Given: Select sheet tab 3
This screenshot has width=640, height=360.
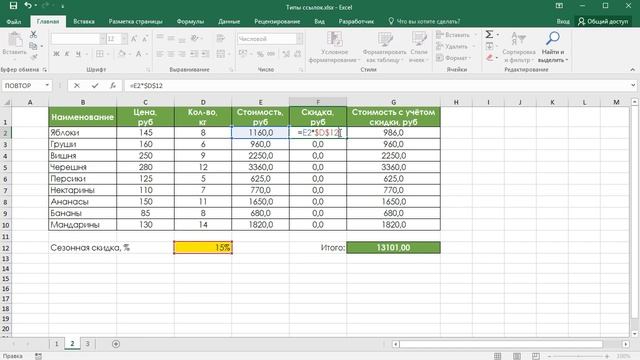Looking at the screenshot, I should [87, 344].
